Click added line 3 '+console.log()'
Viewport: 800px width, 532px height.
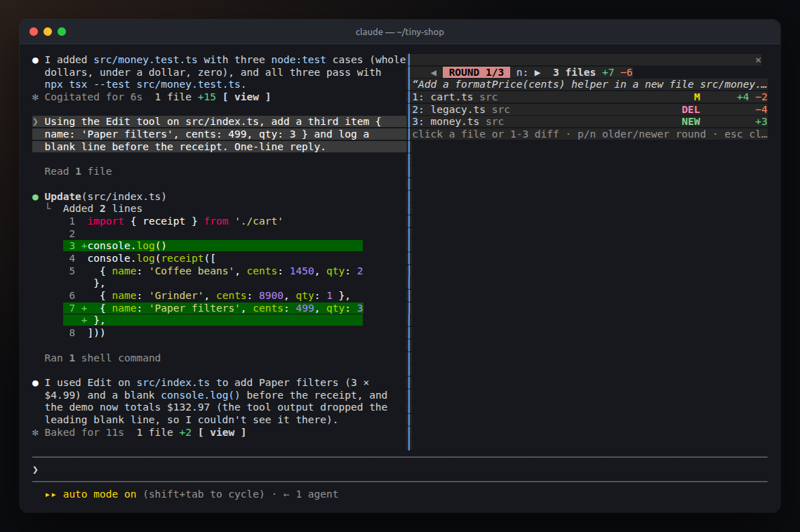213,246
